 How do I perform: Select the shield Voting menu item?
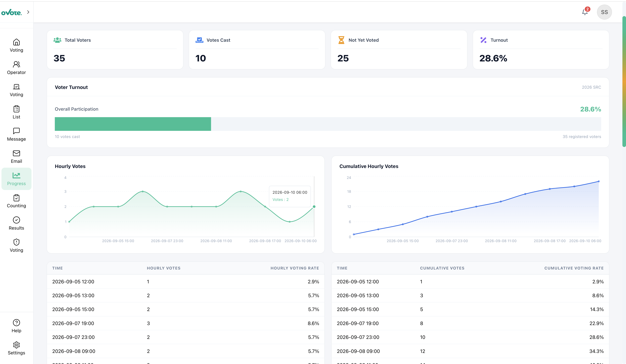pyautogui.click(x=16, y=246)
